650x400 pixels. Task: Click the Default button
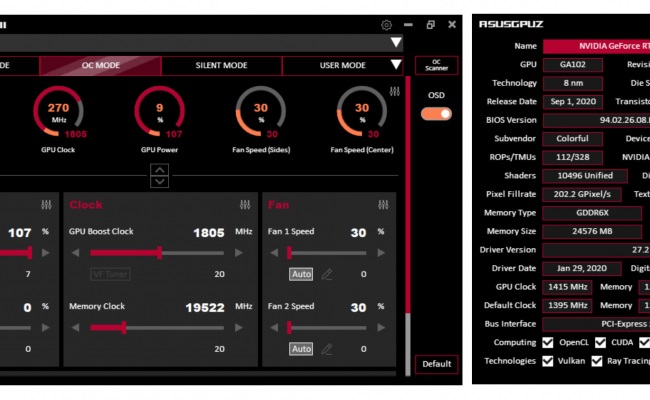[437, 364]
